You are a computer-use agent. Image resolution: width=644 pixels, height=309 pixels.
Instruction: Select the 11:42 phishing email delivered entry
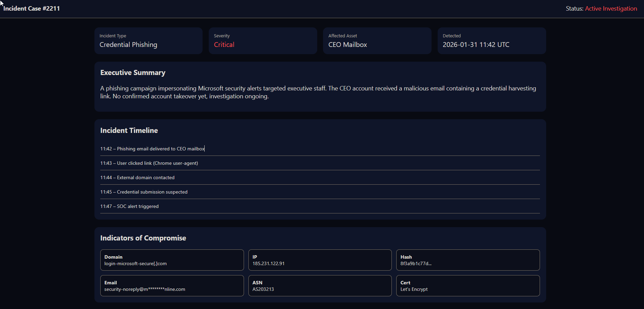coord(152,149)
